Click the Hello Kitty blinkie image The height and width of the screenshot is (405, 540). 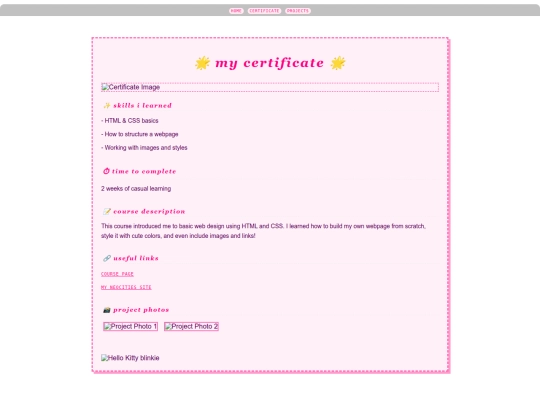pos(130,358)
